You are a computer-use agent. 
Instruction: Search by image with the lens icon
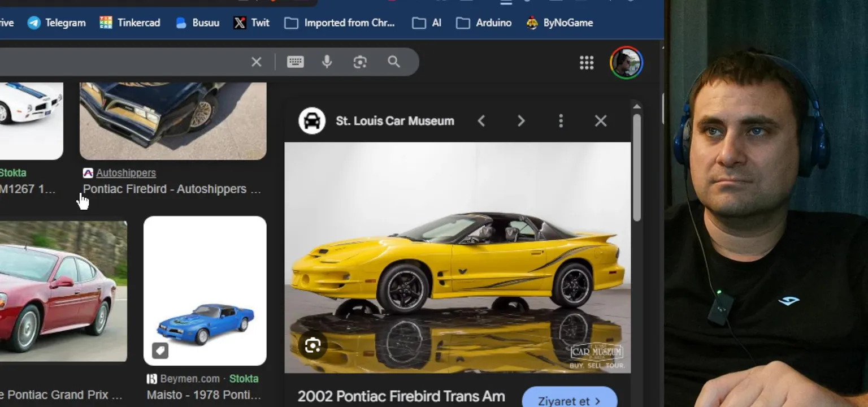(x=360, y=62)
